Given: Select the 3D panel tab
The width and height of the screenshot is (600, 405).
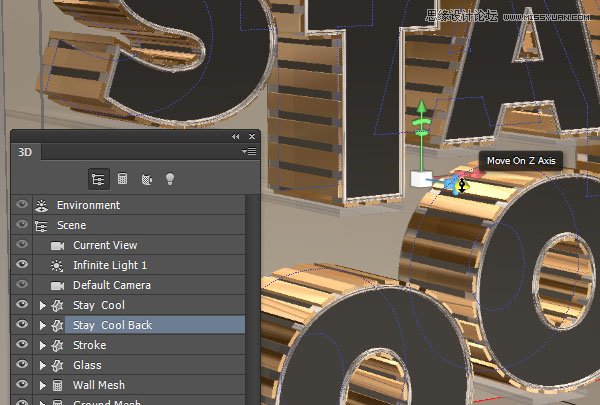Looking at the screenshot, I should pyautogui.click(x=25, y=152).
